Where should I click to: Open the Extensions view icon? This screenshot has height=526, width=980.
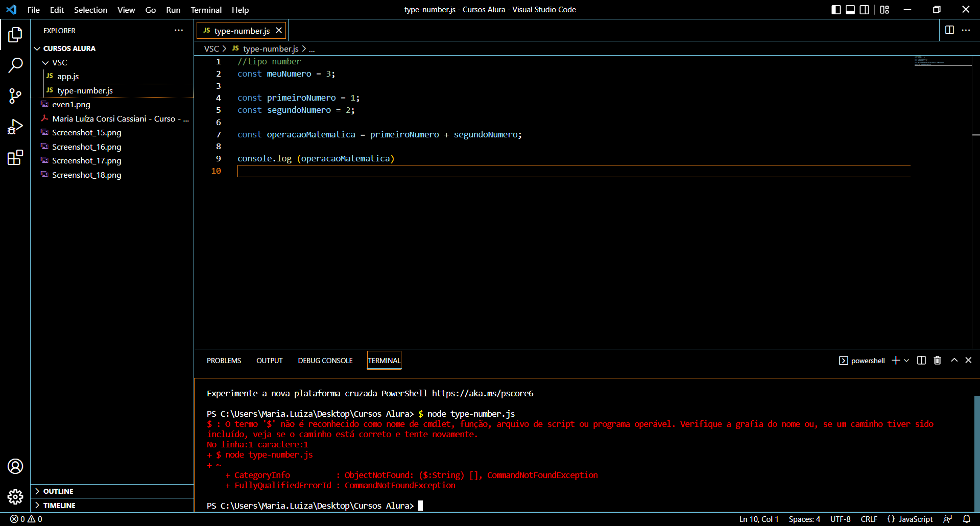(15, 157)
